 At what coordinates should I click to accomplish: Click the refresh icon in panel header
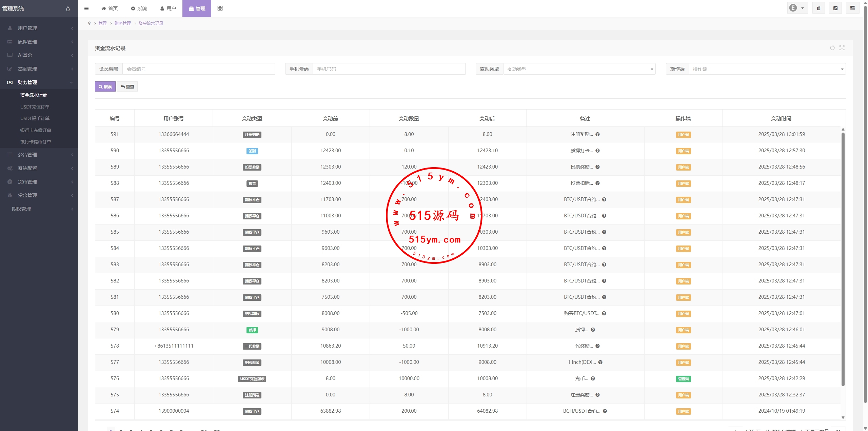pos(832,48)
